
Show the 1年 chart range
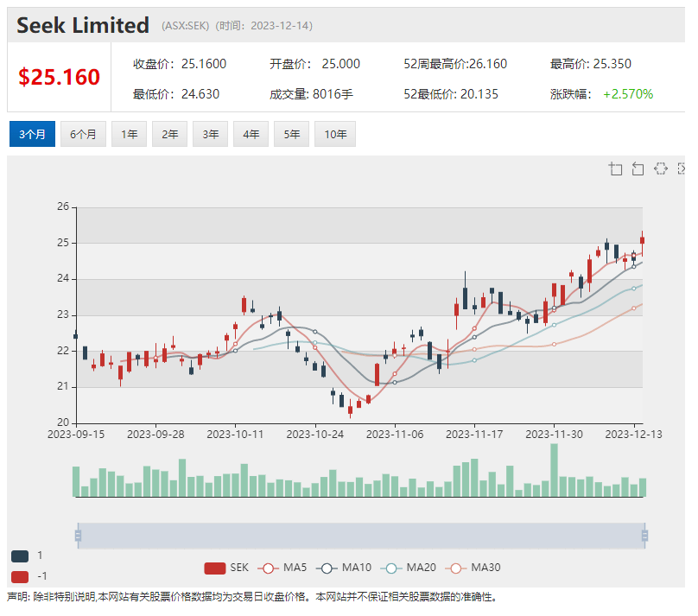pos(129,134)
